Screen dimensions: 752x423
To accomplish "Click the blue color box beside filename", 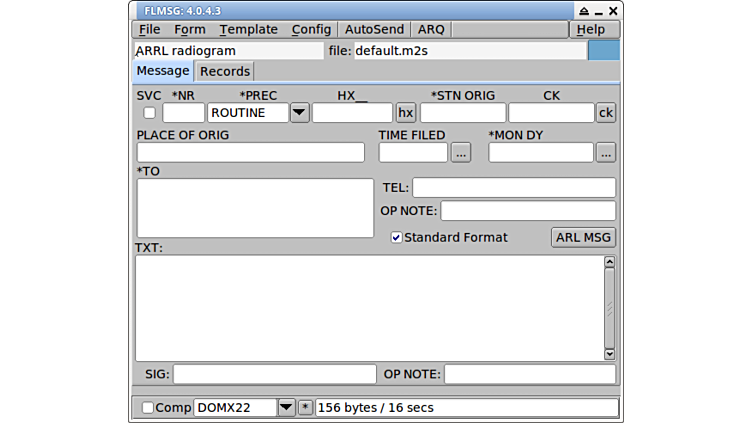I will tap(603, 51).
